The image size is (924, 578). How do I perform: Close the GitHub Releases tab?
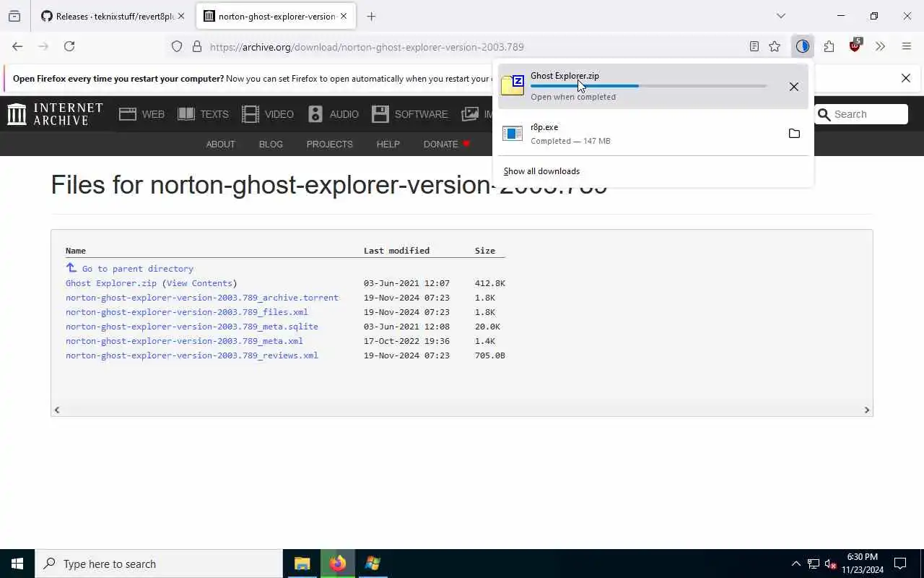[x=181, y=16]
